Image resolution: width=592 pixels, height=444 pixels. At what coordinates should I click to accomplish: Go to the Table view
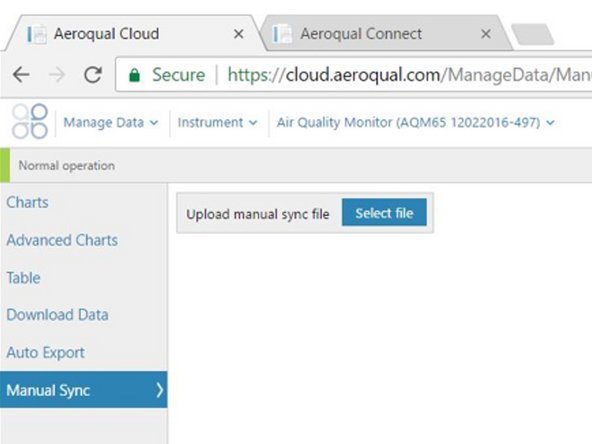[23, 278]
